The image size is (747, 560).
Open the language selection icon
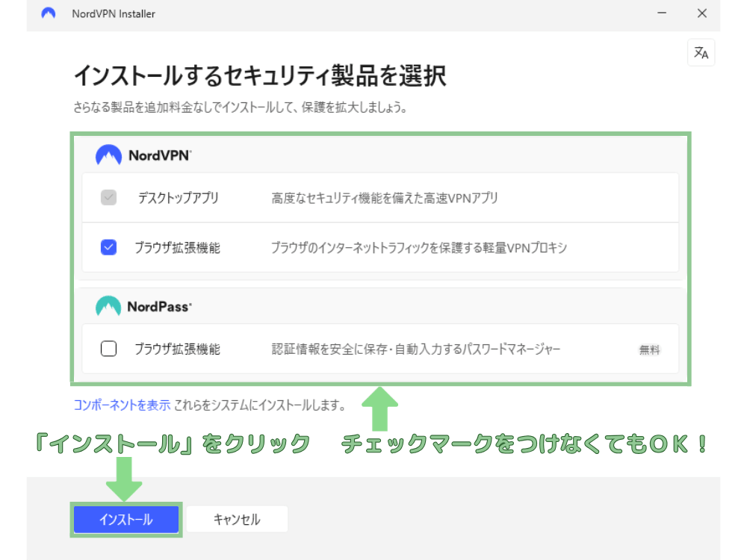click(x=701, y=52)
